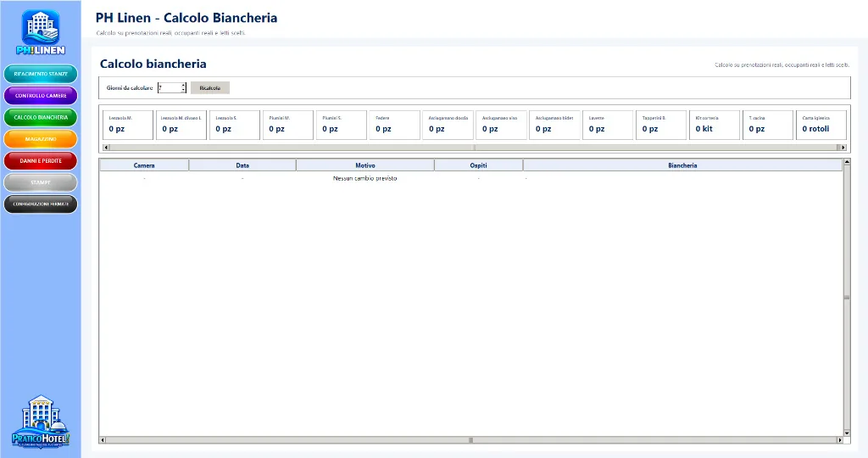Click the Camera column header
Viewport: 868px width, 458px height.
click(144, 165)
